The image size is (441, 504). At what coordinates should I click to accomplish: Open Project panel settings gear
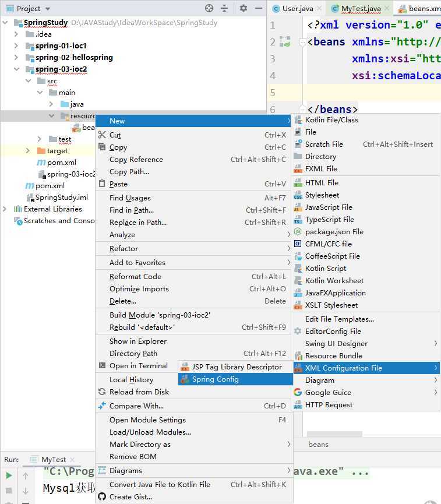244,8
